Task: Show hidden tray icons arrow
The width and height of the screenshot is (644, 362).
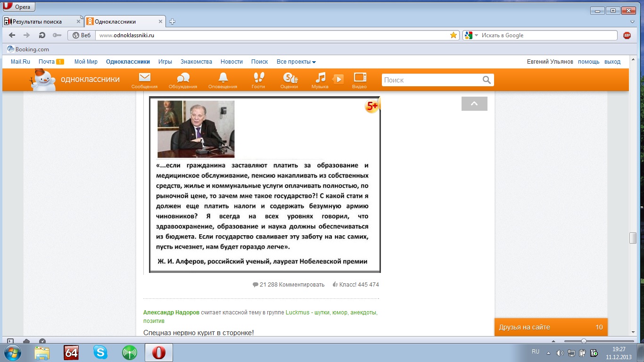Action: coord(548,353)
